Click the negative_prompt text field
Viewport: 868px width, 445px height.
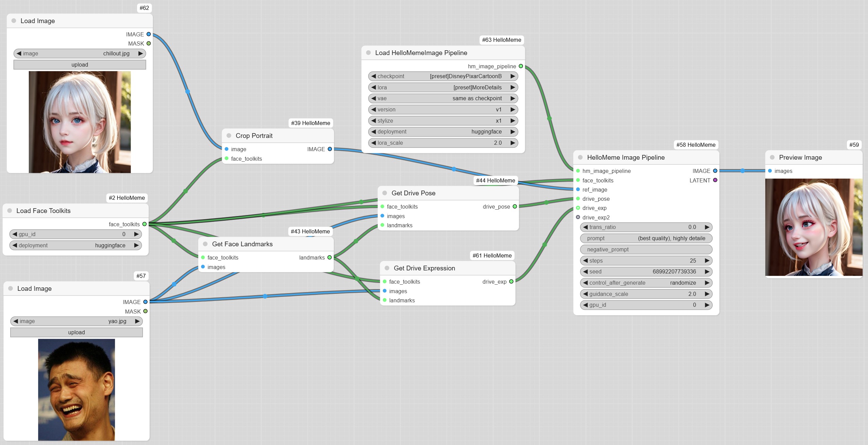(x=646, y=249)
